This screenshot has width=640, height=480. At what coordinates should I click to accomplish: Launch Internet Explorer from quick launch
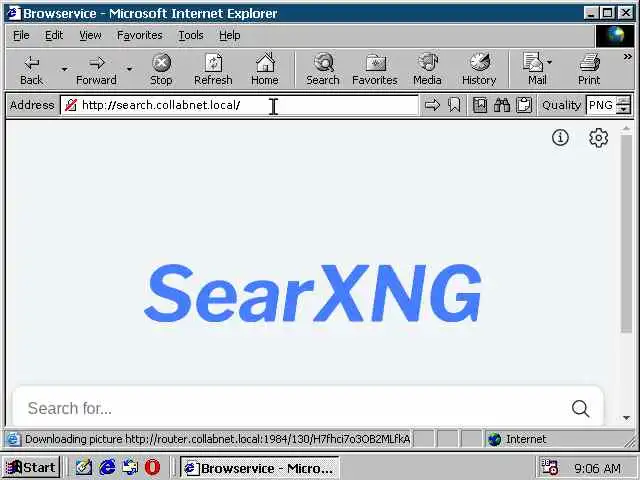click(x=107, y=467)
